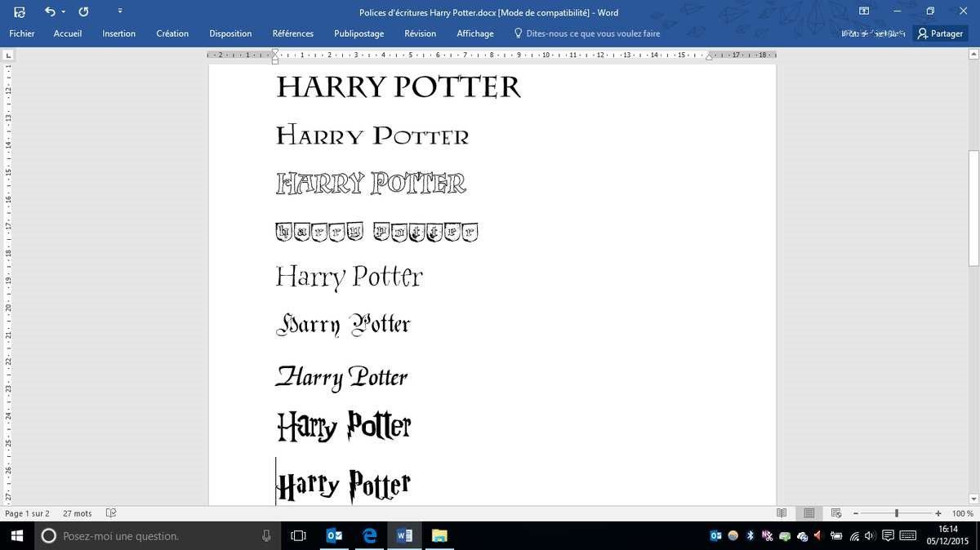Expand the Undo history dropdown arrow
Viewport: 980px width, 550px height.
(63, 12)
